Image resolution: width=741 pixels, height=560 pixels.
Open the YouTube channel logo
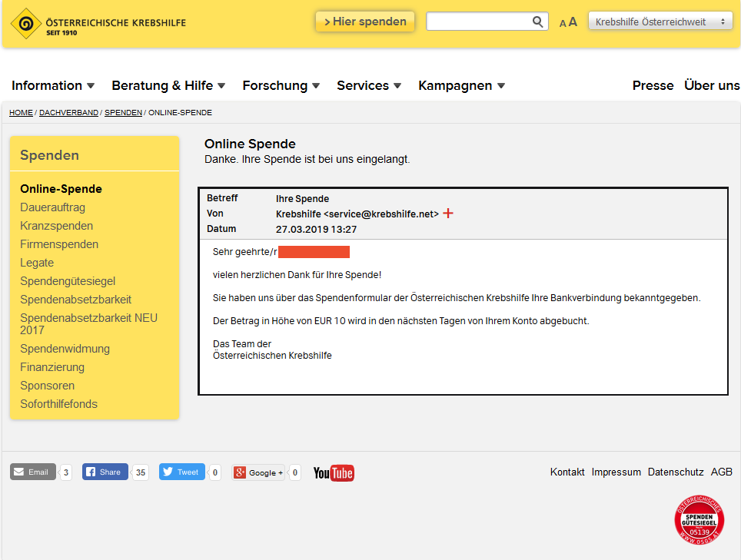tap(334, 472)
